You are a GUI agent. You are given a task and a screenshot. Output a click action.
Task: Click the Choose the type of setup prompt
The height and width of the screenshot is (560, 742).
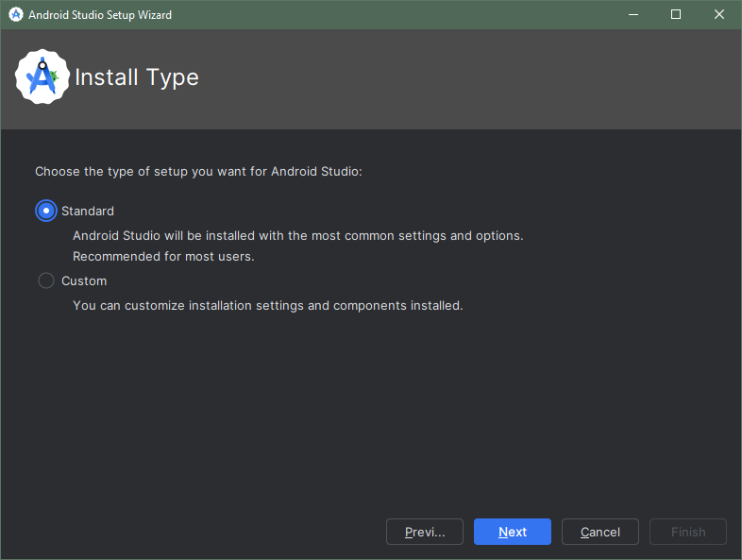pyautogui.click(x=198, y=171)
